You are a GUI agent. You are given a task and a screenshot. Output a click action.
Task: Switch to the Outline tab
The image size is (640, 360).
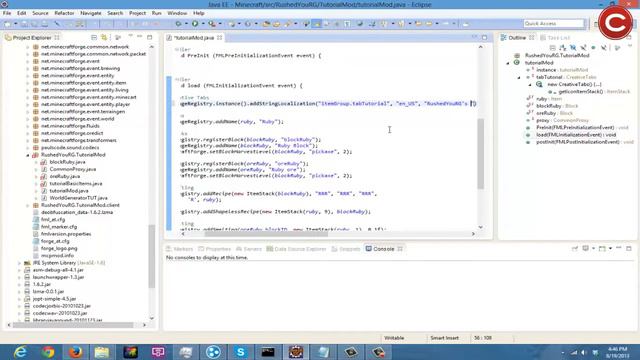[516, 38]
